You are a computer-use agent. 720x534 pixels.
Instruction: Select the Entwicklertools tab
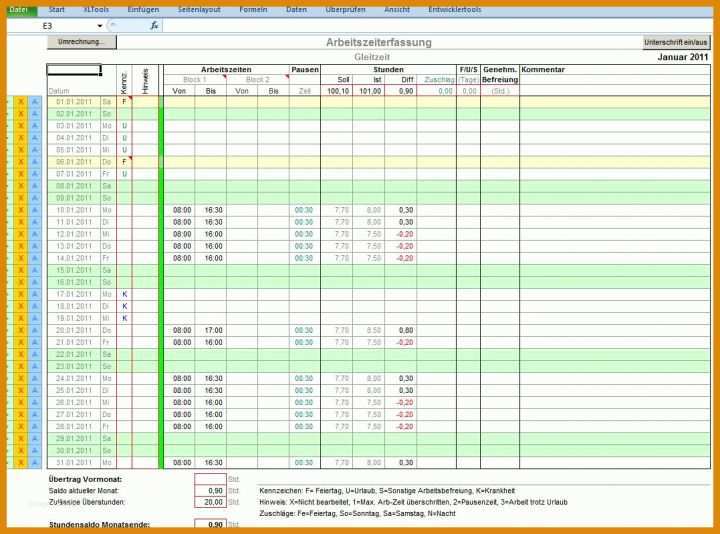coord(454,10)
